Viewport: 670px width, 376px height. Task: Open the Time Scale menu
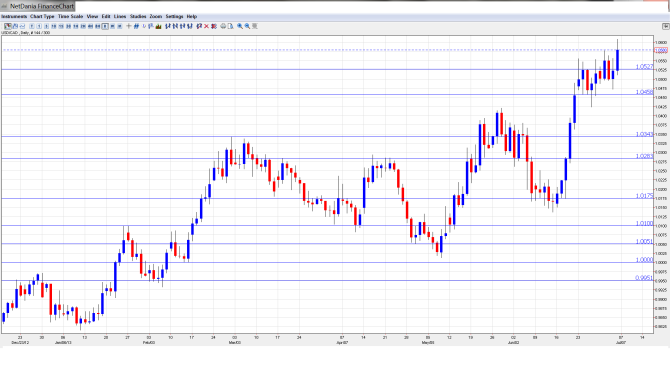[71, 16]
